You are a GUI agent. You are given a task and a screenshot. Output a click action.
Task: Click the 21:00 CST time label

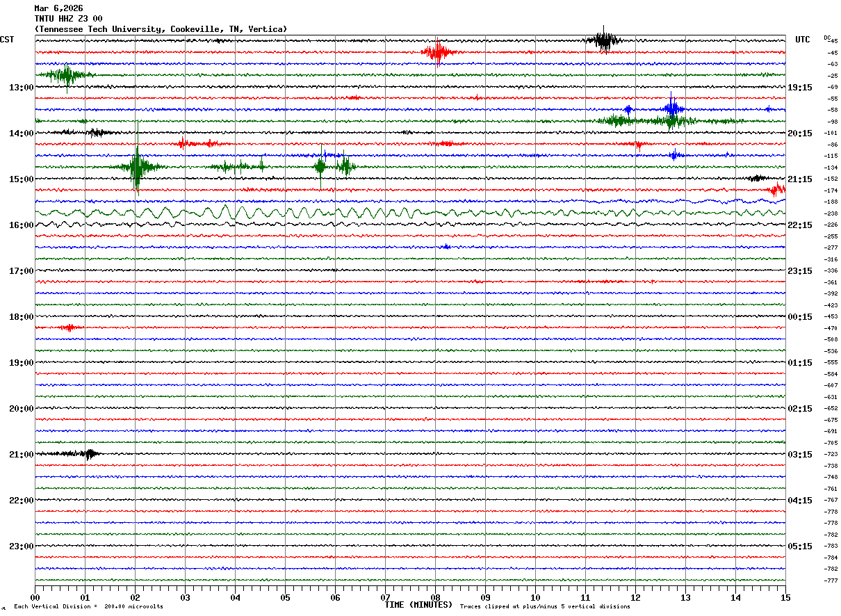(21, 455)
